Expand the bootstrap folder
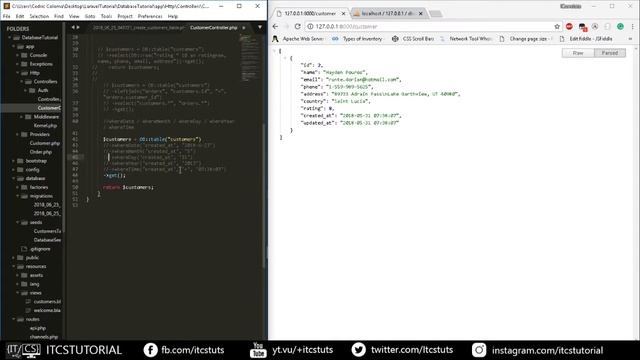Viewport: 640px width, 360px height. point(14,161)
